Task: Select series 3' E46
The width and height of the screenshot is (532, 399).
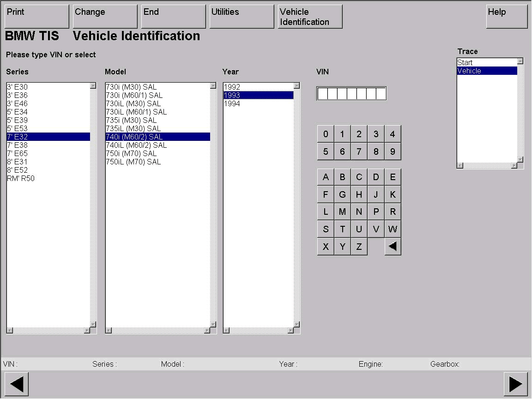Action: tap(48, 103)
